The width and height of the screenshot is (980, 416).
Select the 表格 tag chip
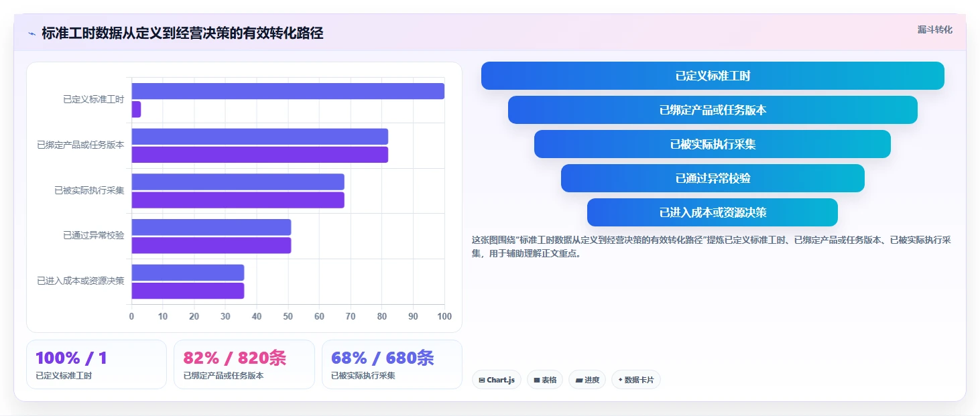(x=545, y=380)
